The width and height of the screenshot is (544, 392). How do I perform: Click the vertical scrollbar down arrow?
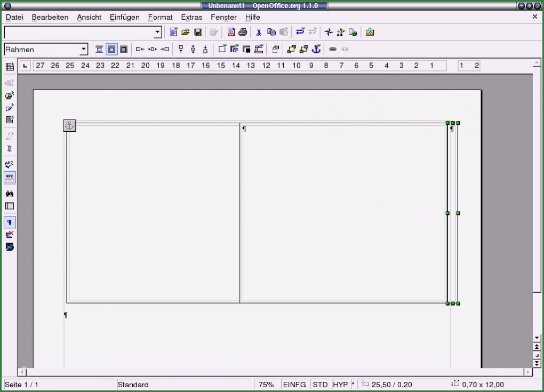coord(537,338)
